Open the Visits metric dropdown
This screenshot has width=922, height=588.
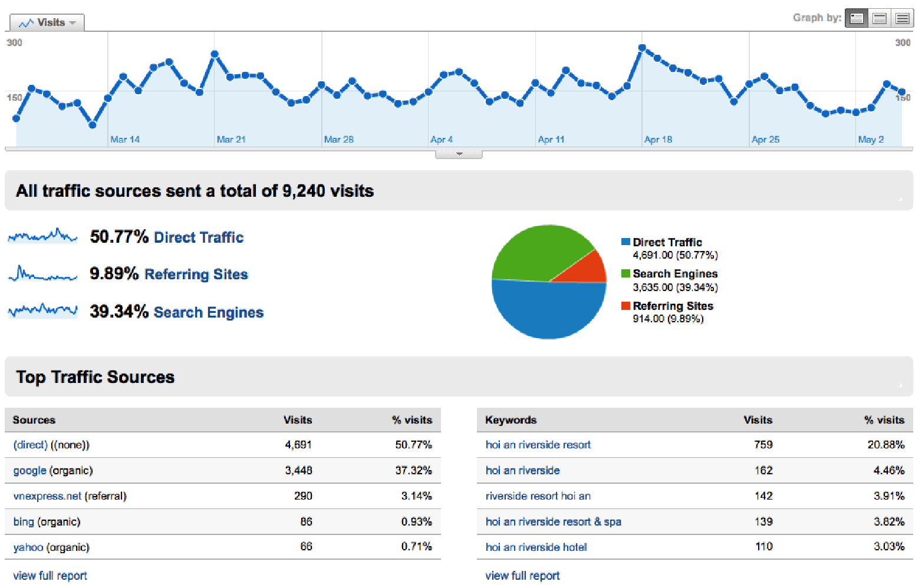pos(47,23)
